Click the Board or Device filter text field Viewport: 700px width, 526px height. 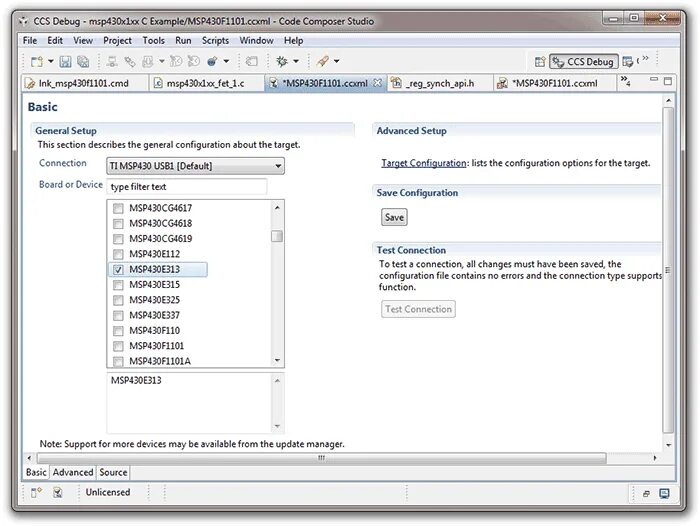(x=187, y=187)
